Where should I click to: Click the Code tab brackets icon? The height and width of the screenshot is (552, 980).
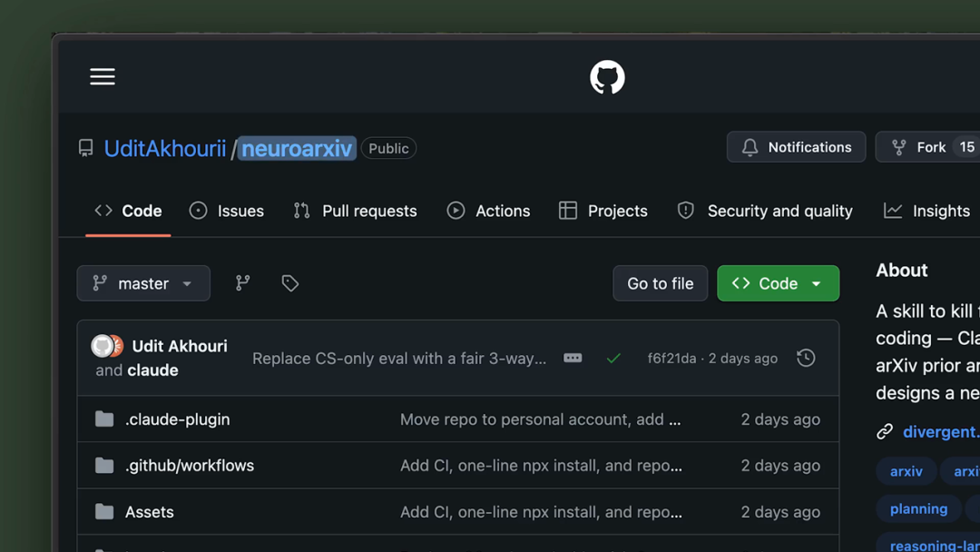[103, 211]
